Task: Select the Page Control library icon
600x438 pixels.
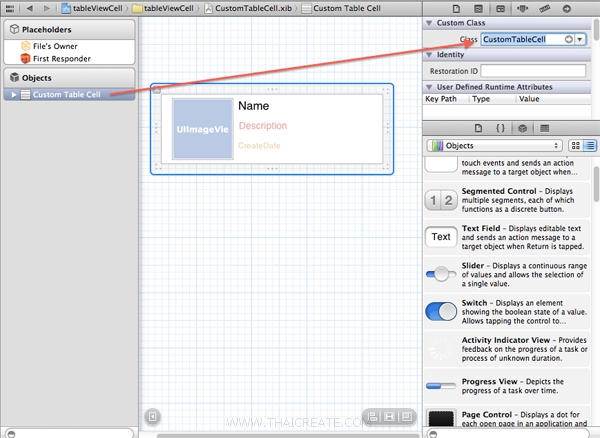Action: 441,418
